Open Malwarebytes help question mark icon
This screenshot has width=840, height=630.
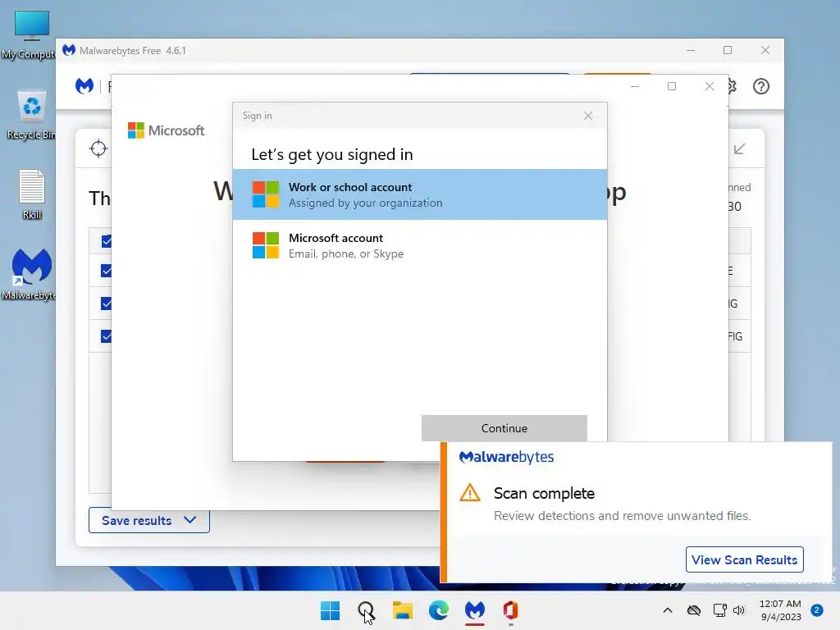tap(760, 86)
